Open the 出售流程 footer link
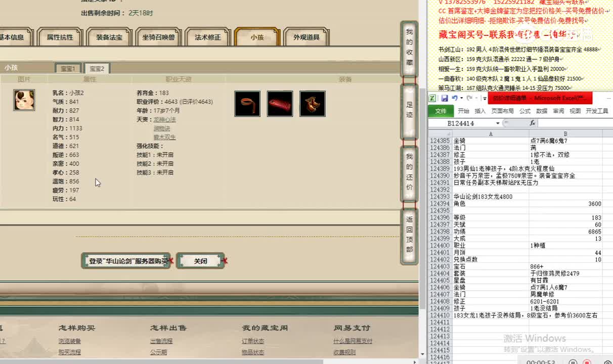Image resolution: width=613 pixels, height=364 pixels. click(x=161, y=341)
